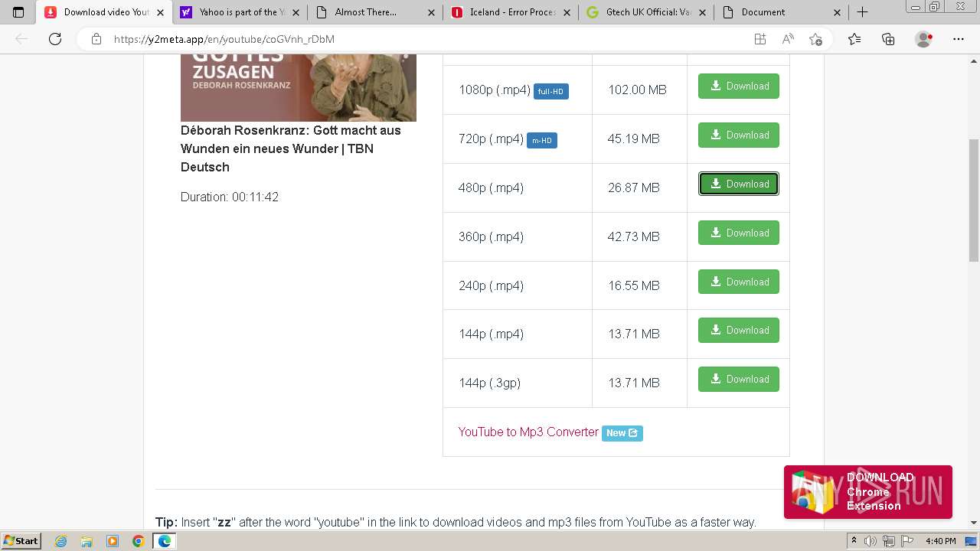Open the Collections icon

pos(888,39)
